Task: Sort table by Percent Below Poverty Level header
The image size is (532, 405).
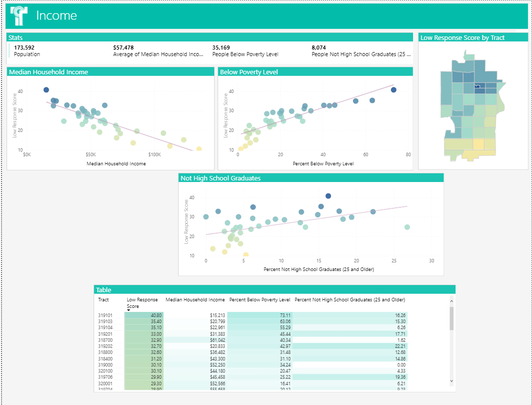Action: pos(260,300)
